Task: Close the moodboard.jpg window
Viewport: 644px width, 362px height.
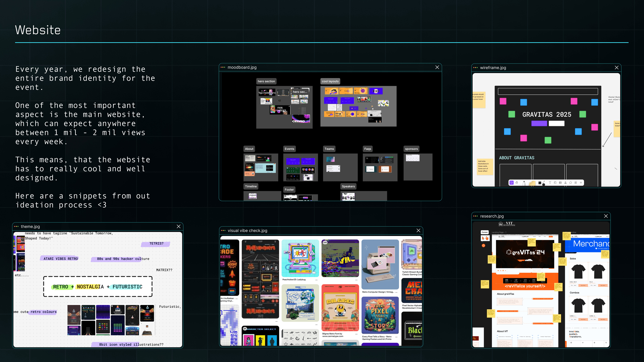Action: [437, 67]
